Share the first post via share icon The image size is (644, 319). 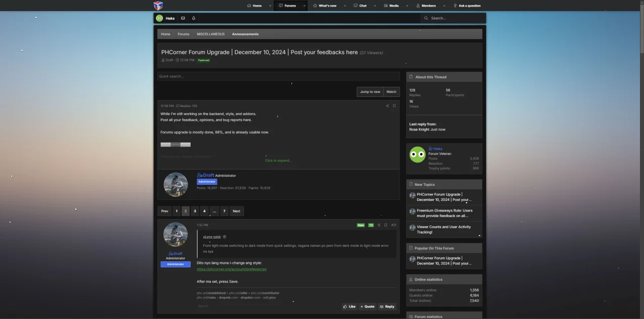(x=387, y=106)
